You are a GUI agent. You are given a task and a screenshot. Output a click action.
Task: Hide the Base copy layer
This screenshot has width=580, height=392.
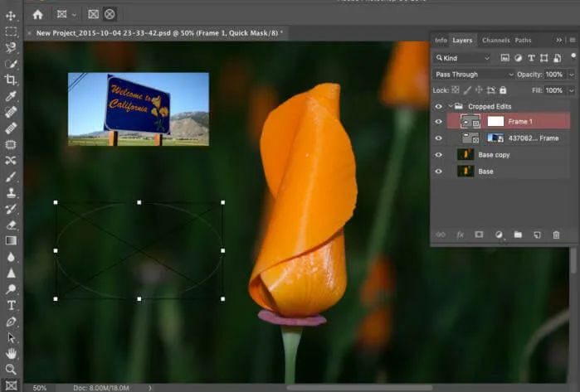[439, 155]
